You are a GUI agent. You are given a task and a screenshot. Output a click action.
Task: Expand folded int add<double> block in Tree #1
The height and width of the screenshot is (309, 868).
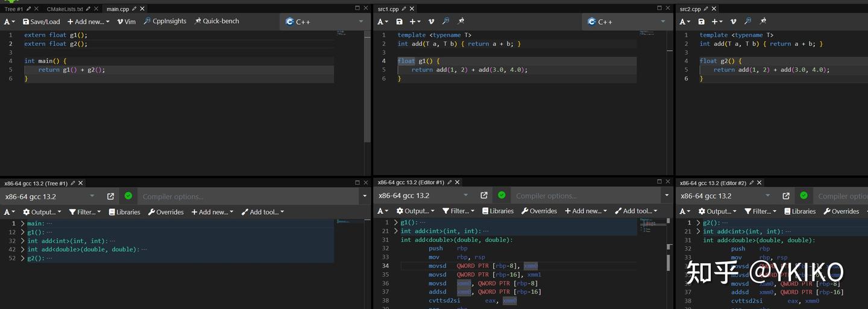click(23, 249)
